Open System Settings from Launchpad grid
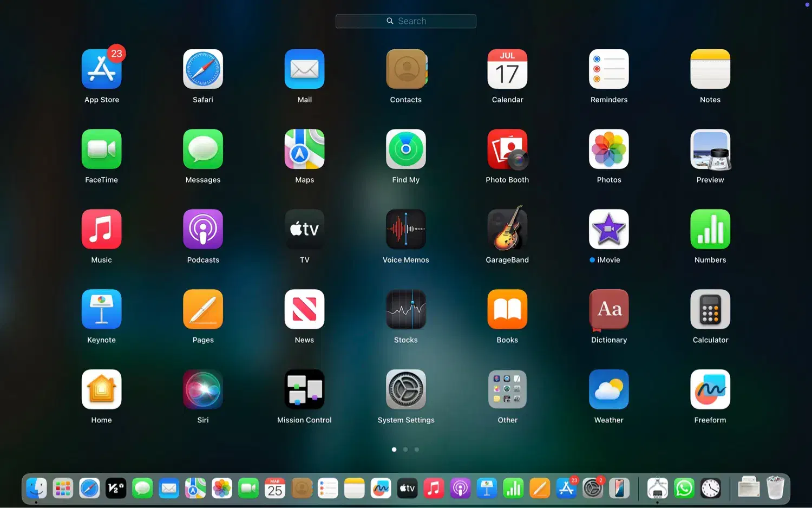The image size is (812, 508). [405, 389]
